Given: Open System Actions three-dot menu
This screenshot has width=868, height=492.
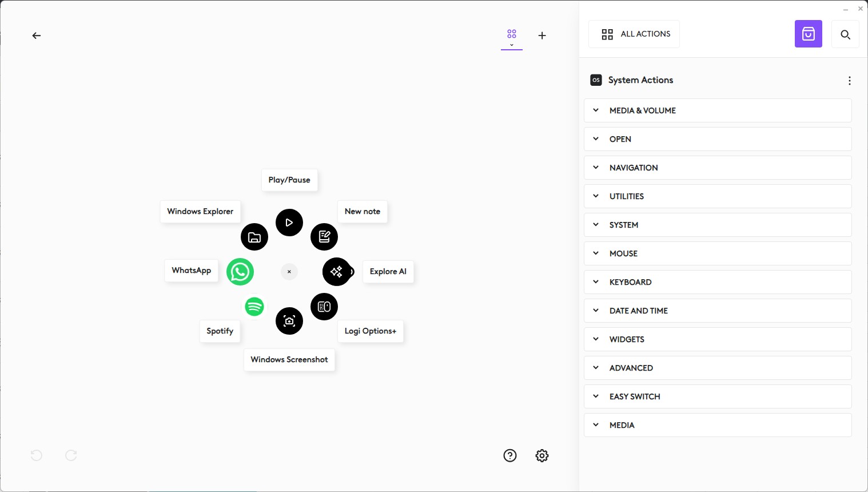Looking at the screenshot, I should pyautogui.click(x=849, y=81).
